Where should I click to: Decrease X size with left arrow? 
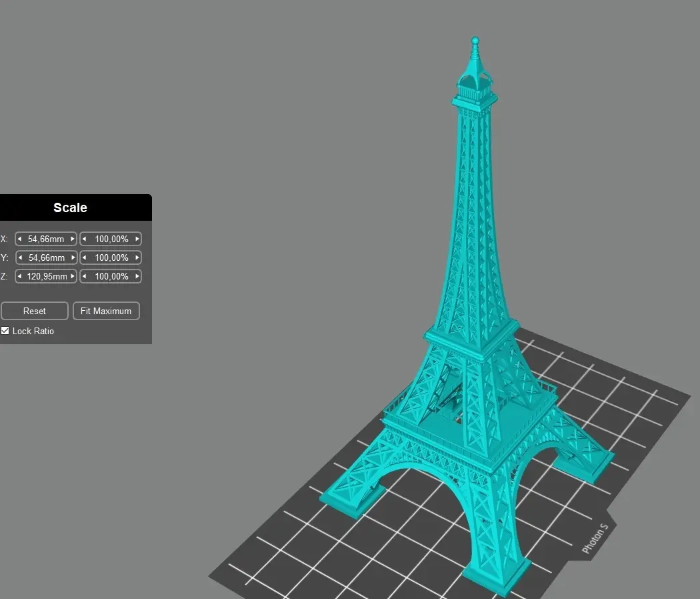point(19,239)
